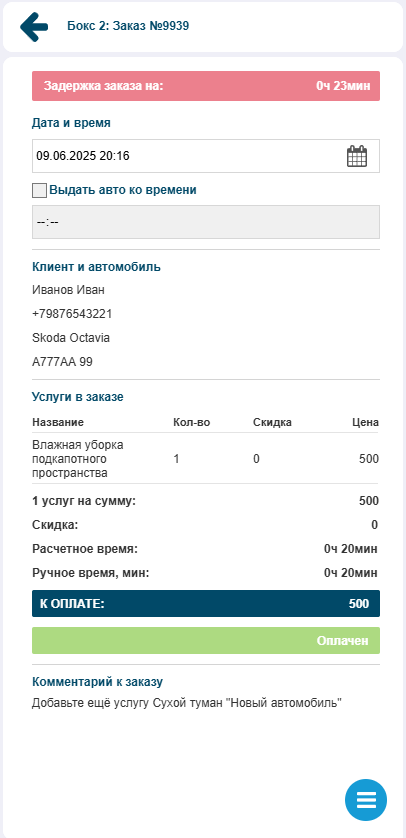Open the round hamburger menu button
The height and width of the screenshot is (838, 406).
coord(366,800)
